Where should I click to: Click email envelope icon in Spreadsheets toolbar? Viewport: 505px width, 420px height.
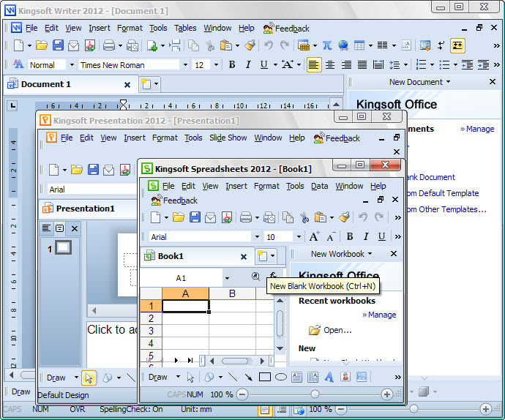(211, 218)
